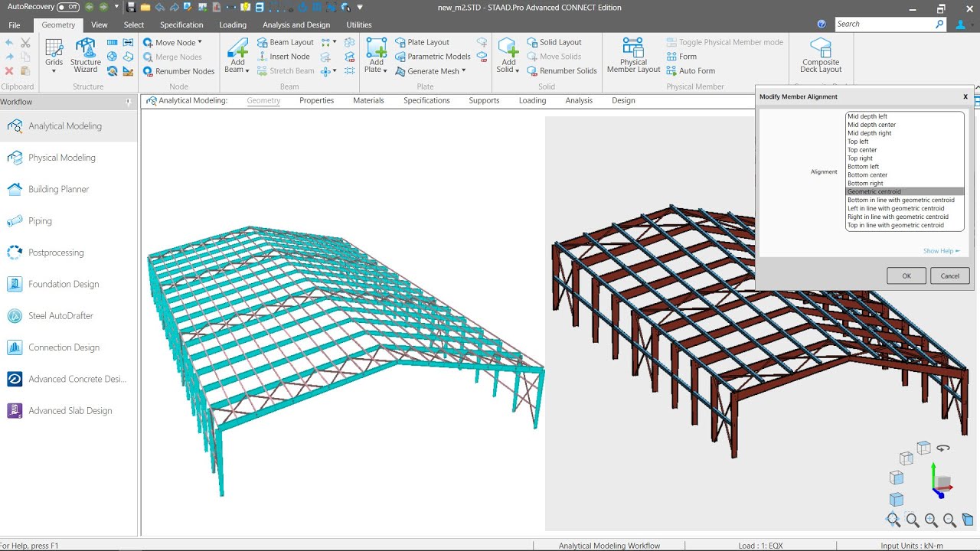The width and height of the screenshot is (980, 551).
Task: Open the Specification ribbon tab
Action: 181,24
